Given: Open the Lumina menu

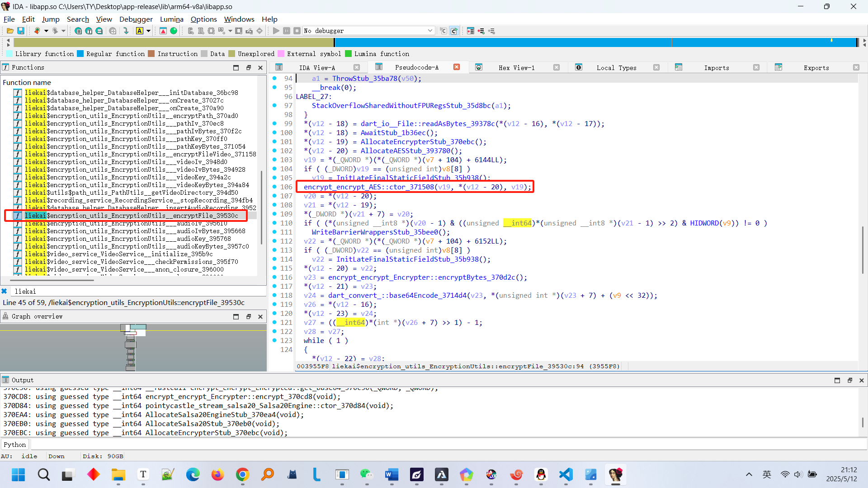Looking at the screenshot, I should [172, 19].
